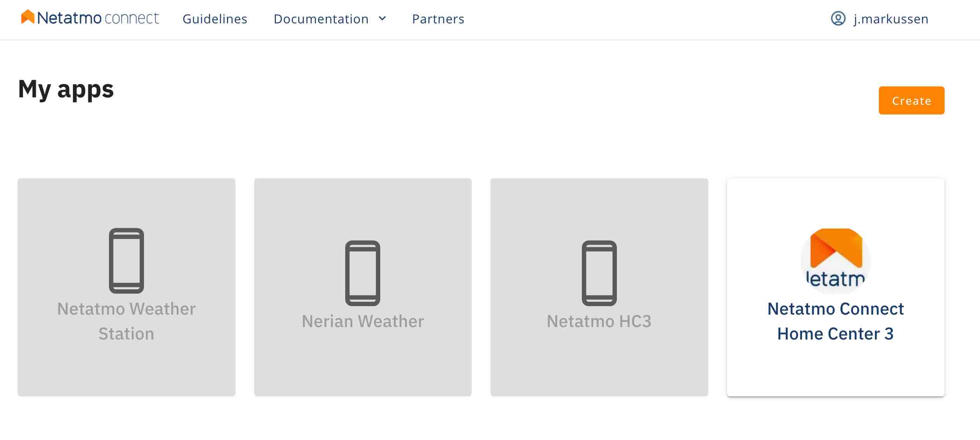Click the phone icon on Nerian Weather card
This screenshot has width=980, height=440.
pyautogui.click(x=363, y=273)
